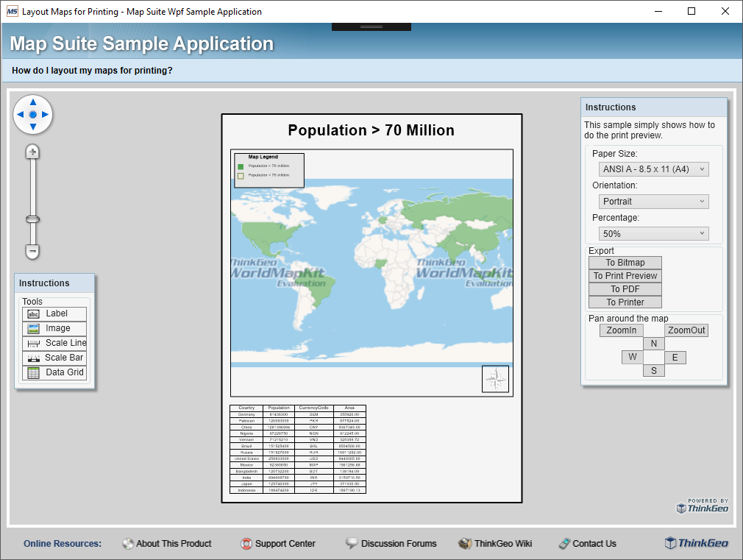Screen dimensions: 743x560
Task: Click the CurrencyCode column header
Action: (x=313, y=408)
